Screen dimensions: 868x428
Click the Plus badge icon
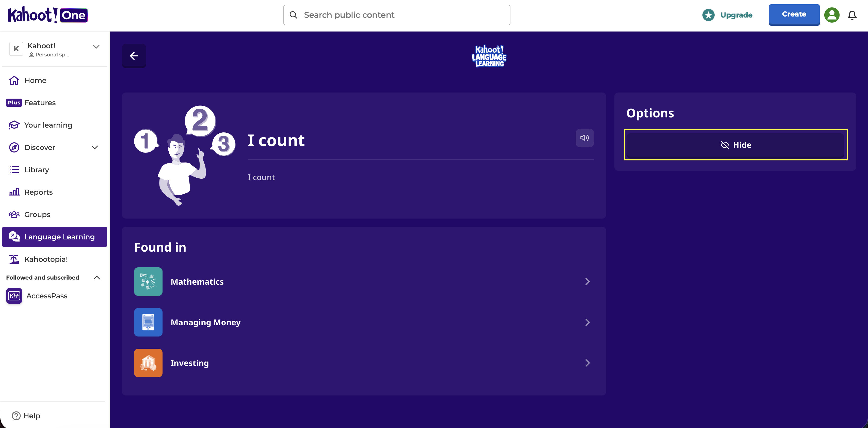(14, 102)
